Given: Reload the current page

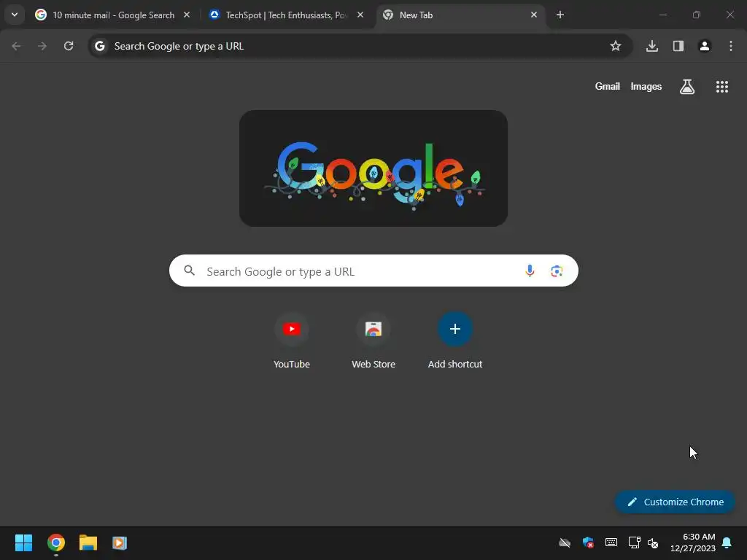Looking at the screenshot, I should pos(69,46).
